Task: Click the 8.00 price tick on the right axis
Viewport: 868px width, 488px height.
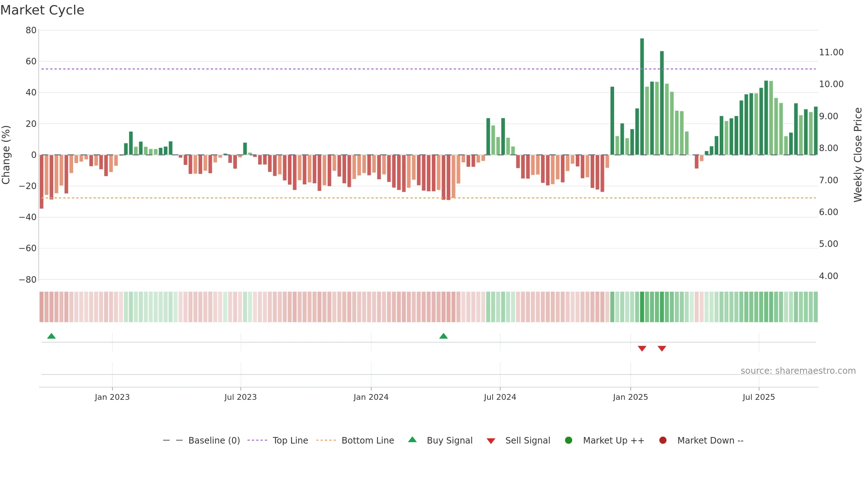Action: [829, 148]
